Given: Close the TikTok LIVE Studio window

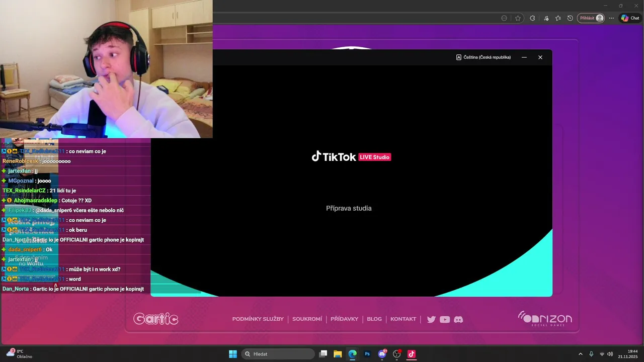Looking at the screenshot, I should click(540, 57).
